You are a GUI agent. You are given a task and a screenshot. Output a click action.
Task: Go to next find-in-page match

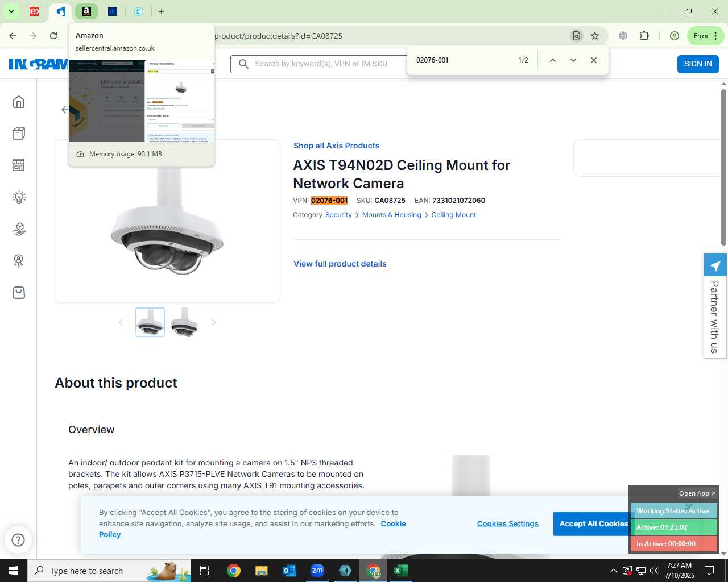click(573, 60)
